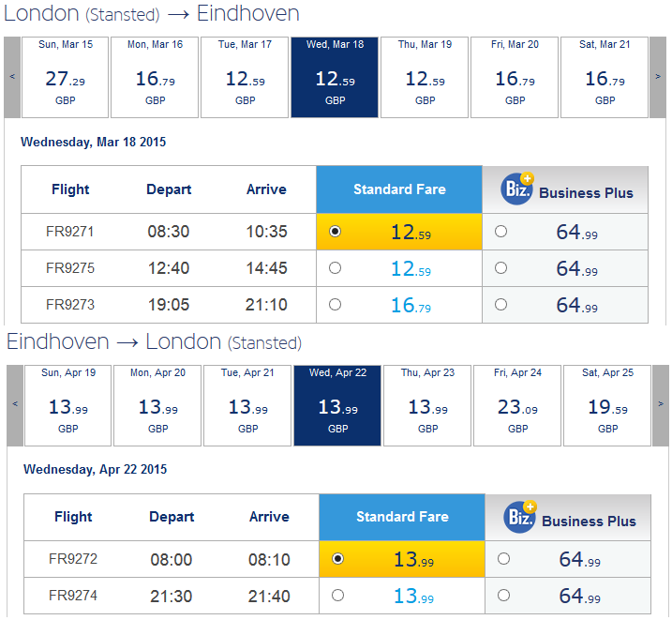Viewport: 672px width, 620px height.
Task: Select the Sat, Mar 21 date tab
Action: coord(605,77)
